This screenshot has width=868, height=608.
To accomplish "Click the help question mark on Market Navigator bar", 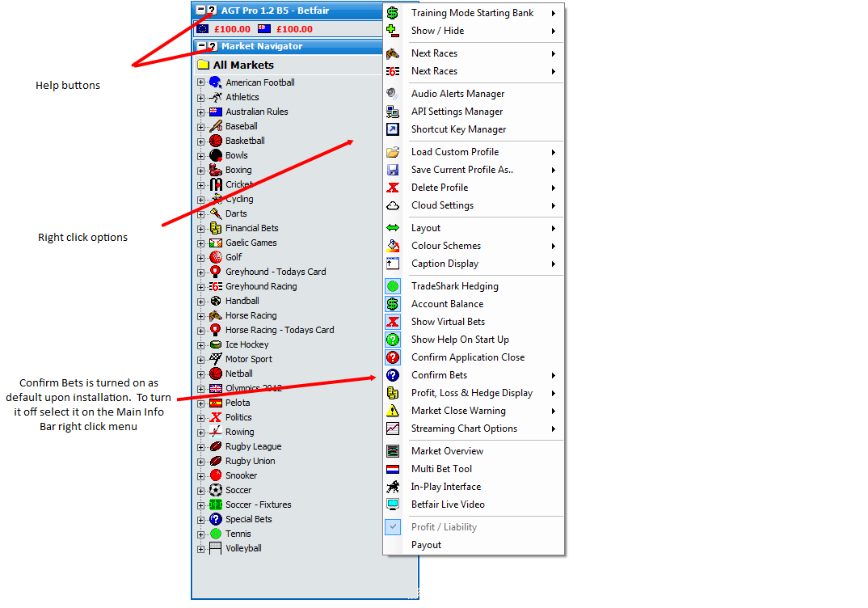I will pos(212,47).
